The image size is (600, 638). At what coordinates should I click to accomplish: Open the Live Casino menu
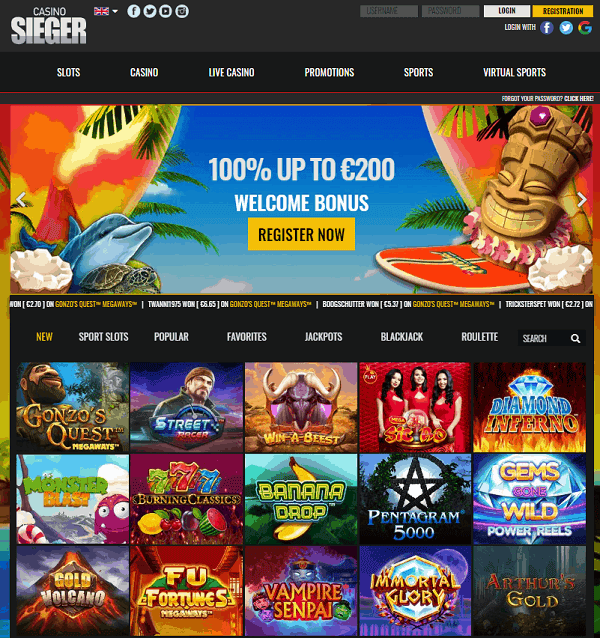click(231, 72)
